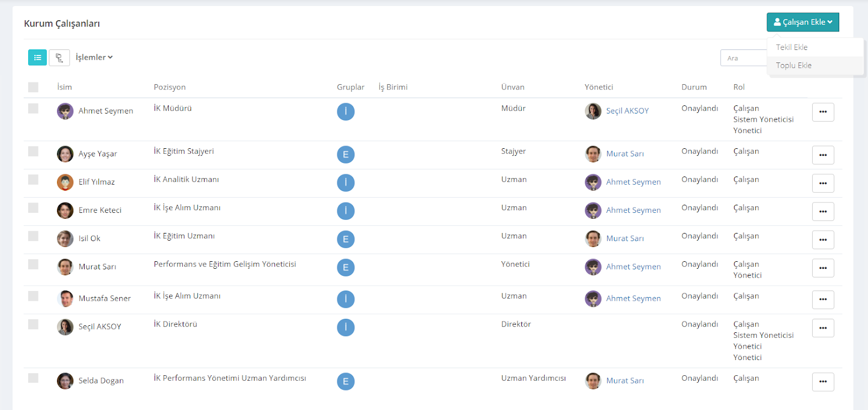Check the box for Elif Yılmaz
The width and height of the screenshot is (868, 410).
point(33,179)
